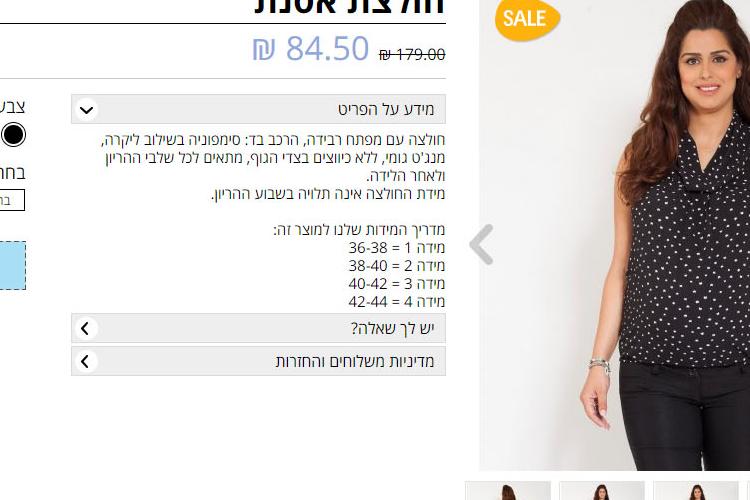This screenshot has width=750, height=500.
Task: Click the light blue dashed button
Action: click(x=12, y=266)
